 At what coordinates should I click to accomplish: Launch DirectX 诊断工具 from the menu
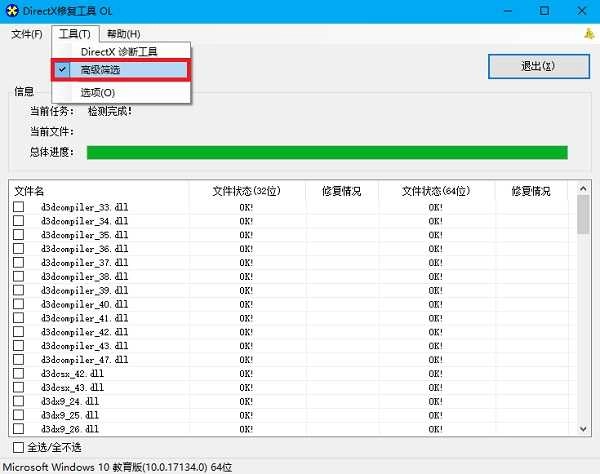(x=121, y=51)
